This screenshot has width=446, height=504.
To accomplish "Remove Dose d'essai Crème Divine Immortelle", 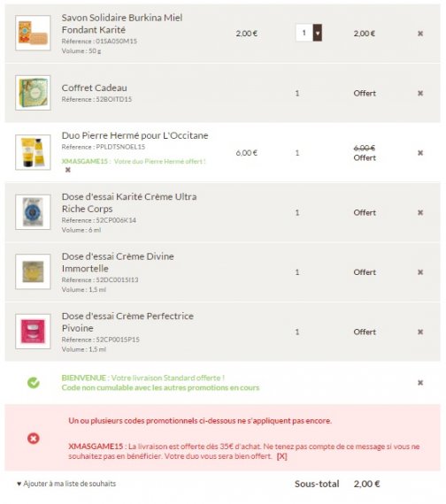I will (x=420, y=272).
